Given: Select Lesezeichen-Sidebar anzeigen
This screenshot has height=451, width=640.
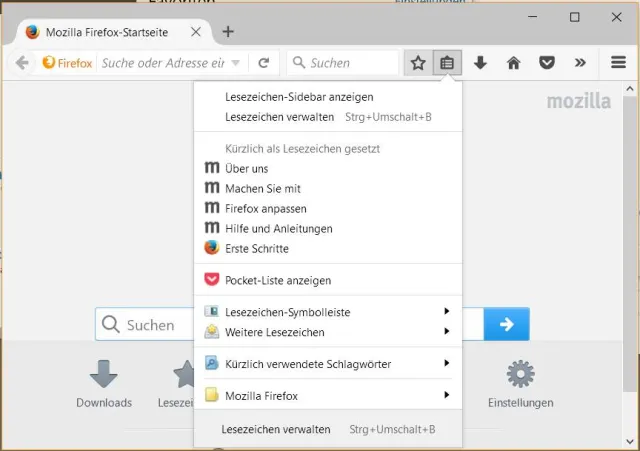Looking at the screenshot, I should point(299,97).
